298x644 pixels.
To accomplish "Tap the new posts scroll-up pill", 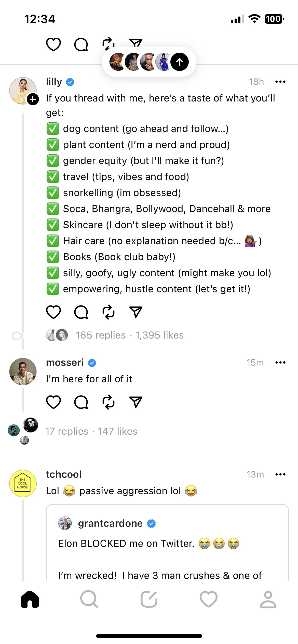I will (x=149, y=62).
